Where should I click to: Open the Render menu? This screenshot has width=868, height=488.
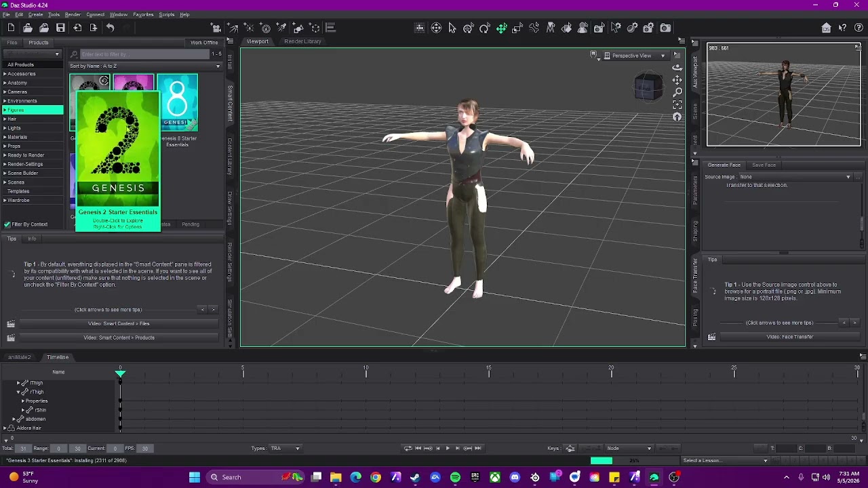[x=73, y=14]
